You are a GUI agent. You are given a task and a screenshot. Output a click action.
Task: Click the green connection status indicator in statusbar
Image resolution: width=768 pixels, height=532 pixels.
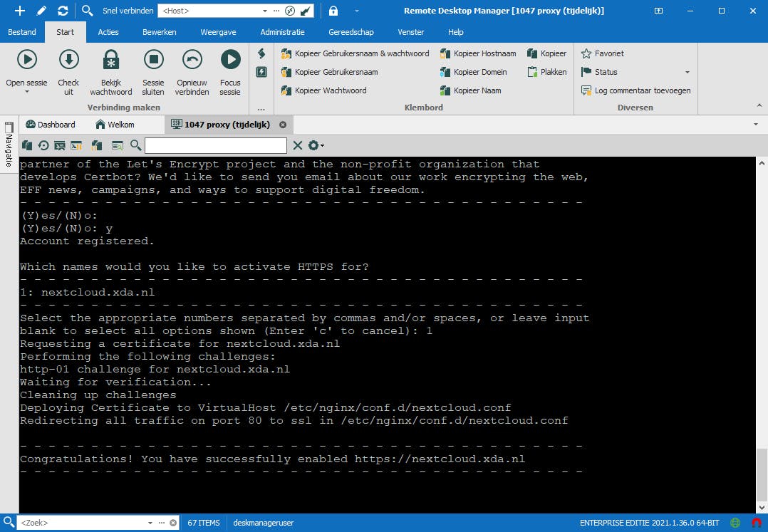click(735, 522)
